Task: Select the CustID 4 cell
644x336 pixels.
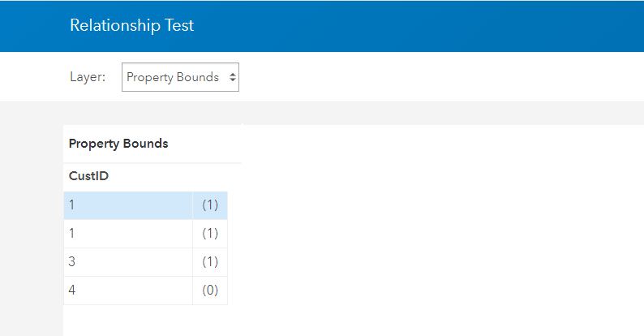Action: [127, 291]
